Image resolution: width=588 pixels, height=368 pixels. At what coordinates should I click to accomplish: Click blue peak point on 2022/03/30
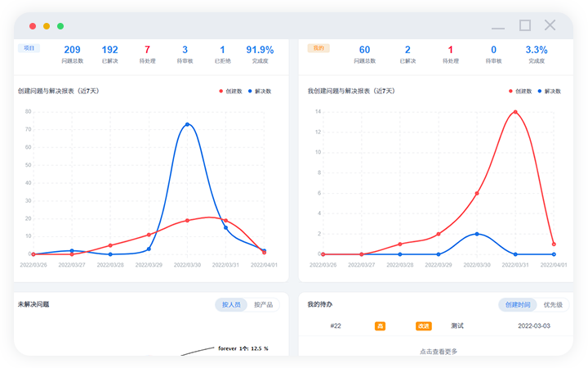187,124
